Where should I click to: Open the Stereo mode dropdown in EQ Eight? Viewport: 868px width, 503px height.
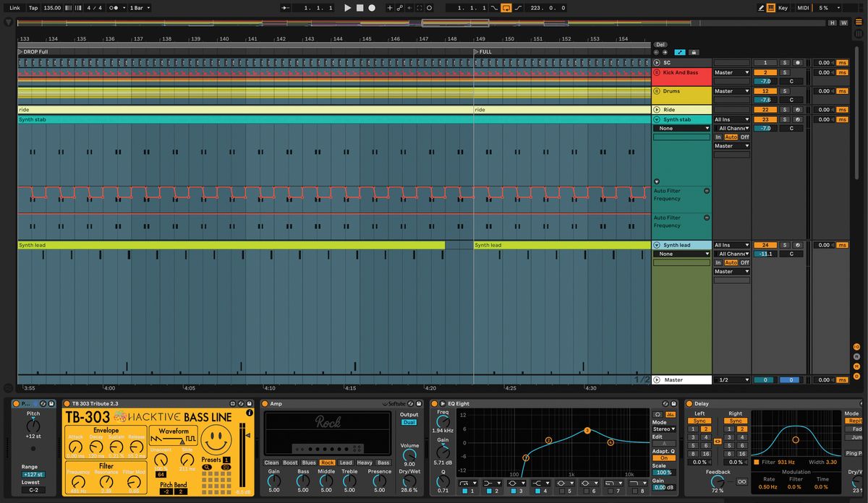(x=663, y=429)
